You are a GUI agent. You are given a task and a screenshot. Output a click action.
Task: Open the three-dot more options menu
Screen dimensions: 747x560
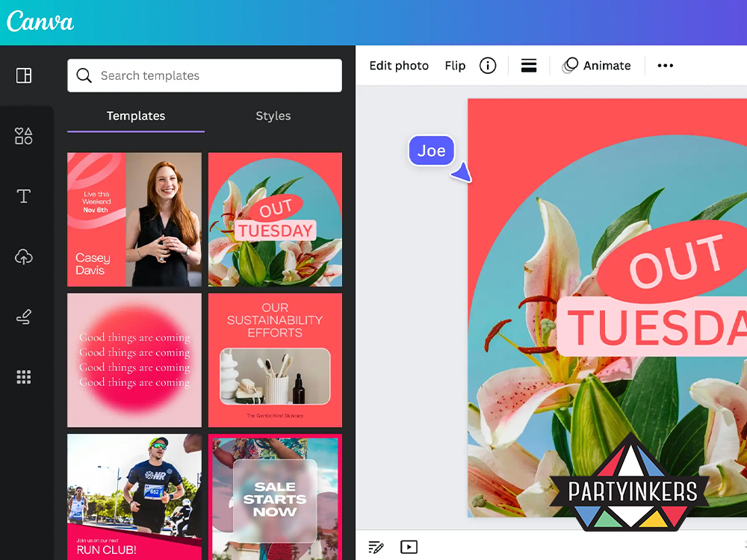pos(666,65)
